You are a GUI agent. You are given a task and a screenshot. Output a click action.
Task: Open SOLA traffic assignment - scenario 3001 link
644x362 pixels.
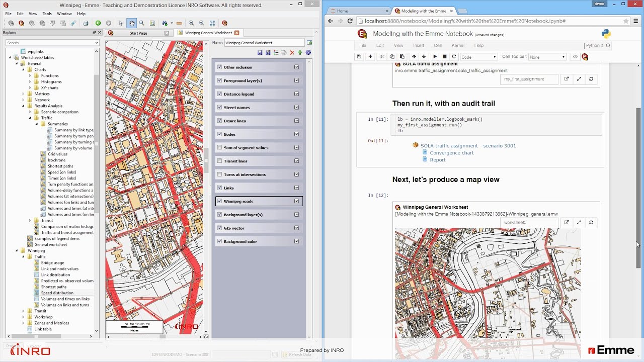click(x=468, y=146)
